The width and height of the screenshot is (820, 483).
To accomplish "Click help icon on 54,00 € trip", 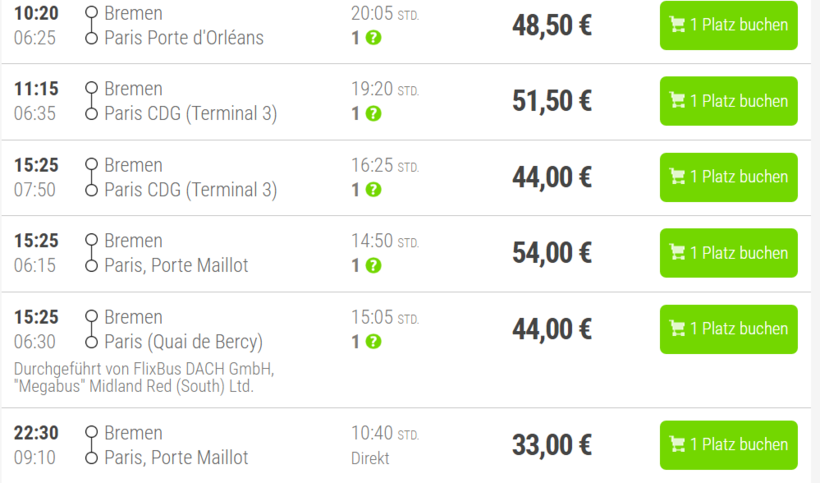I will pos(373,266).
